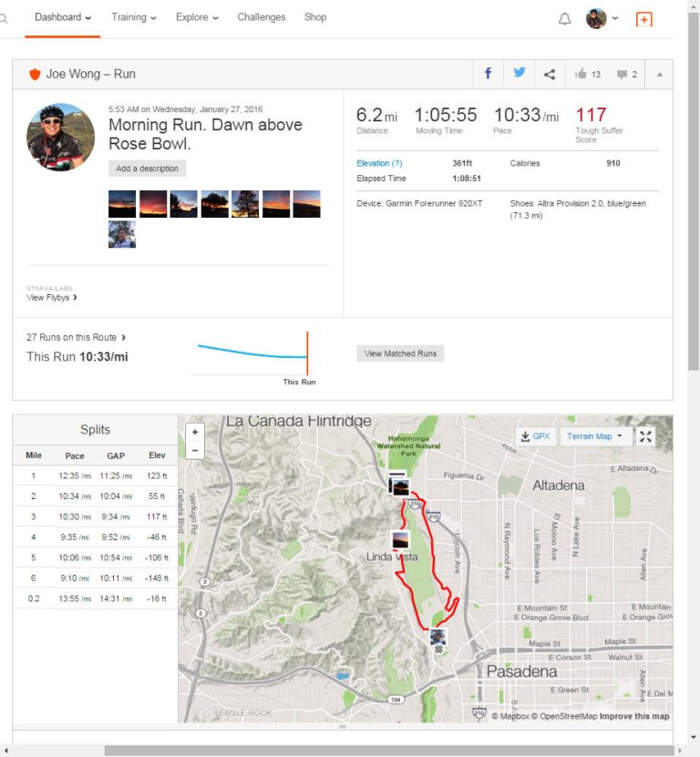Open the comments bubble icon
Image resolution: width=700 pixels, height=757 pixels.
point(626,74)
